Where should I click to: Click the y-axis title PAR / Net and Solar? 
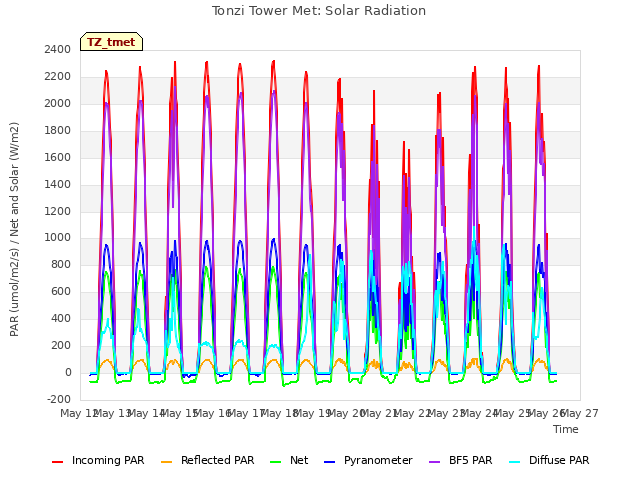pyautogui.click(x=14, y=229)
